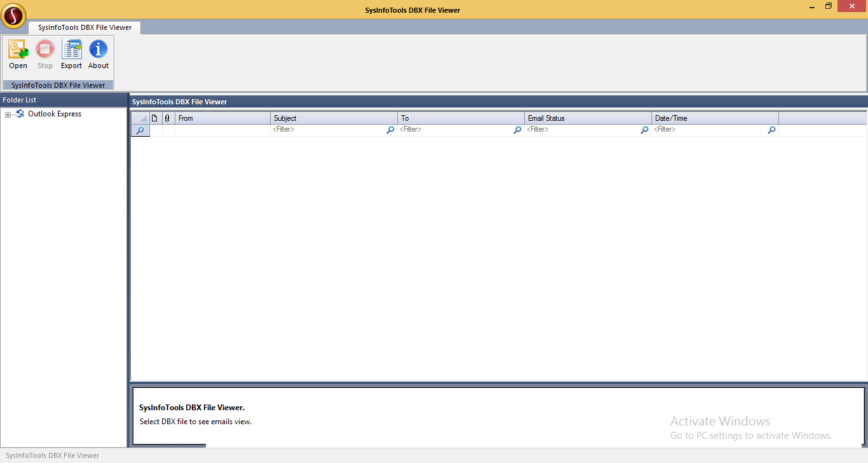Expand the Outlook Express tree node

coord(6,114)
